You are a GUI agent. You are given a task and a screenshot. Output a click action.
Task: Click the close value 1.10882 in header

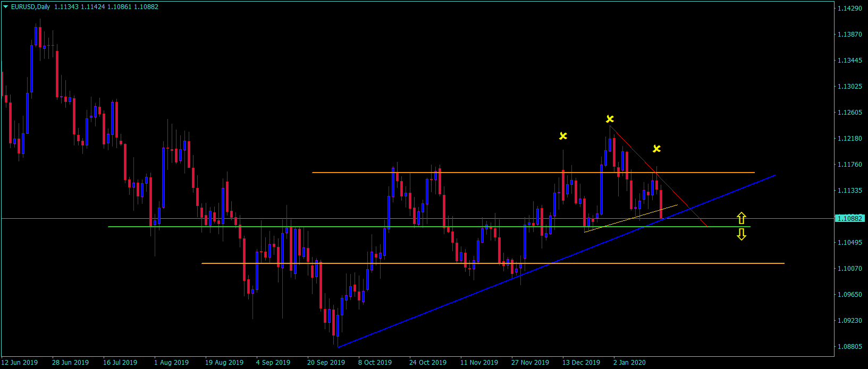146,7
